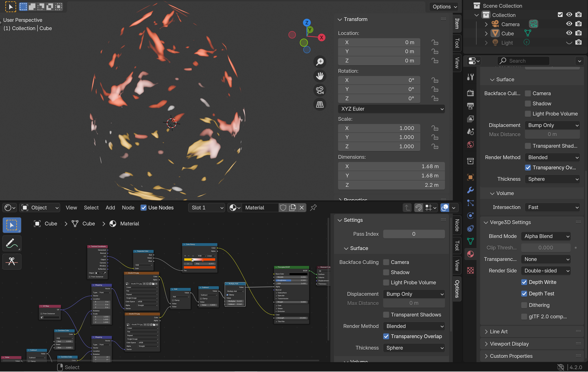Toggle camera view icon in viewport

click(x=320, y=90)
